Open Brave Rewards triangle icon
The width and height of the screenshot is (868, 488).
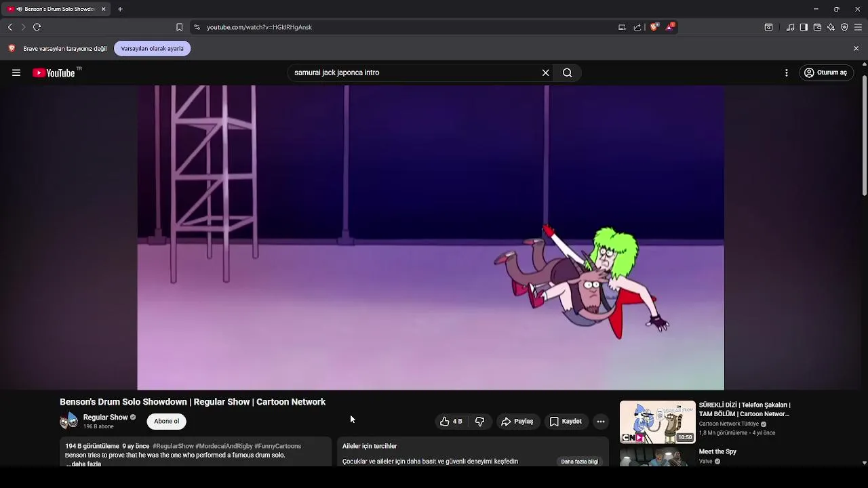tap(670, 27)
